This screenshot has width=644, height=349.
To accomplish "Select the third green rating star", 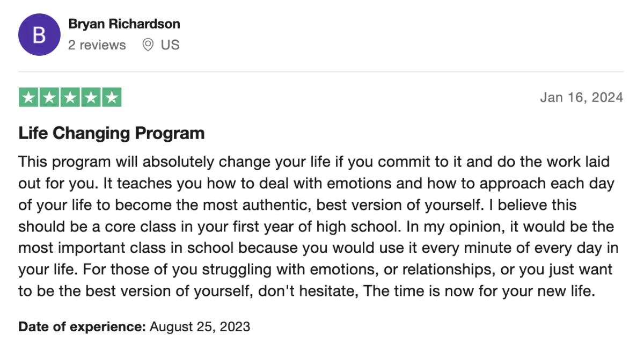I will [70, 98].
